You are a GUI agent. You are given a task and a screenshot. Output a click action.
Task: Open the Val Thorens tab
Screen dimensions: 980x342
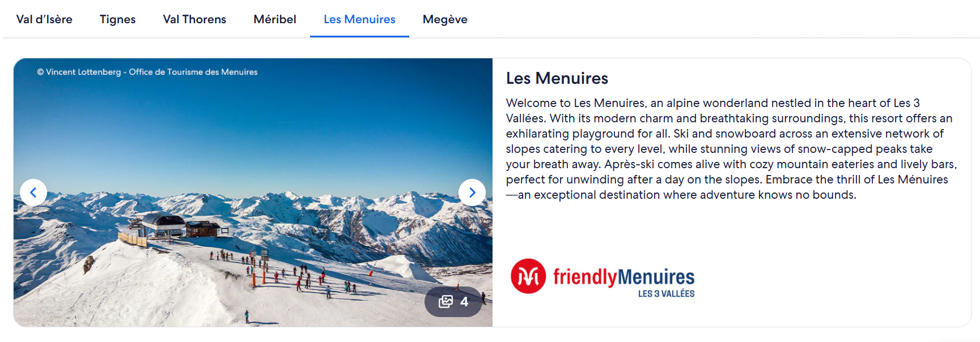(x=194, y=19)
